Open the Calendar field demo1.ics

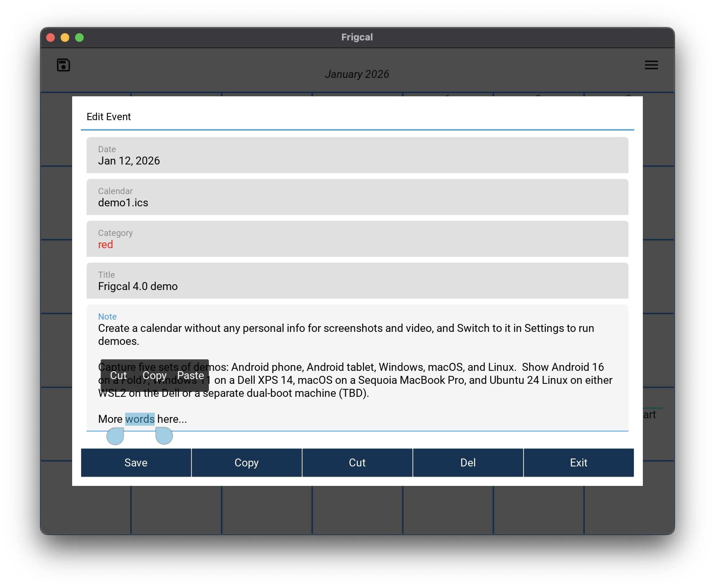pyautogui.click(x=357, y=197)
